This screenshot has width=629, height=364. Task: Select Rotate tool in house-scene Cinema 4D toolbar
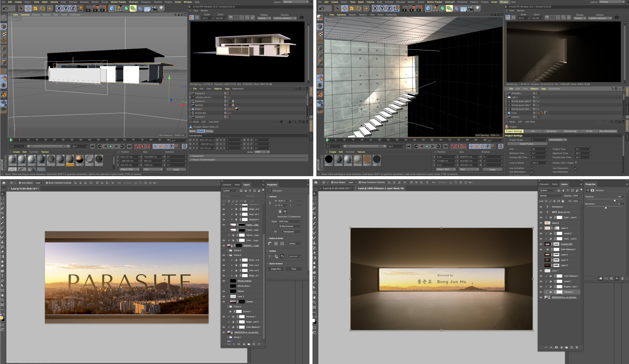42,8
